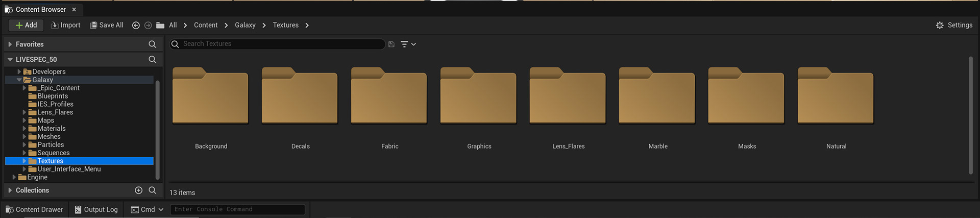Open the Lens_Flares folder thumbnail
Screen dimensions: 980x218
coord(568,95)
